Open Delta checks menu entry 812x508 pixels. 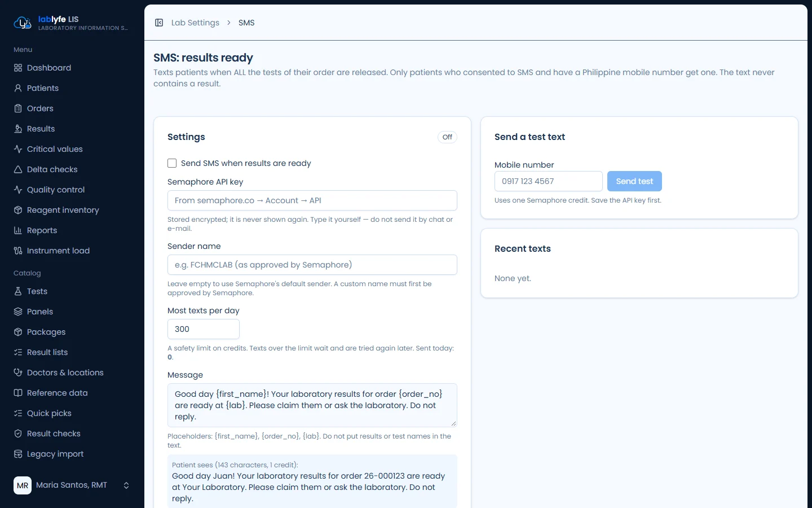point(72,169)
